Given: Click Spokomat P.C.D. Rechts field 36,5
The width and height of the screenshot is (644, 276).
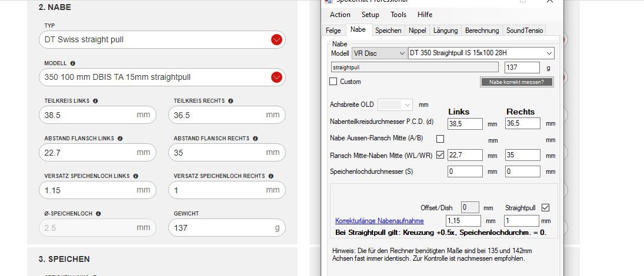Looking at the screenshot, I should [x=522, y=123].
